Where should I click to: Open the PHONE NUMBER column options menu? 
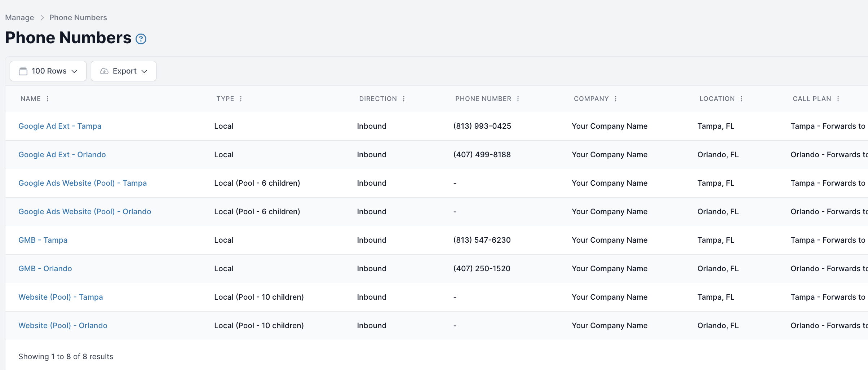tap(518, 98)
